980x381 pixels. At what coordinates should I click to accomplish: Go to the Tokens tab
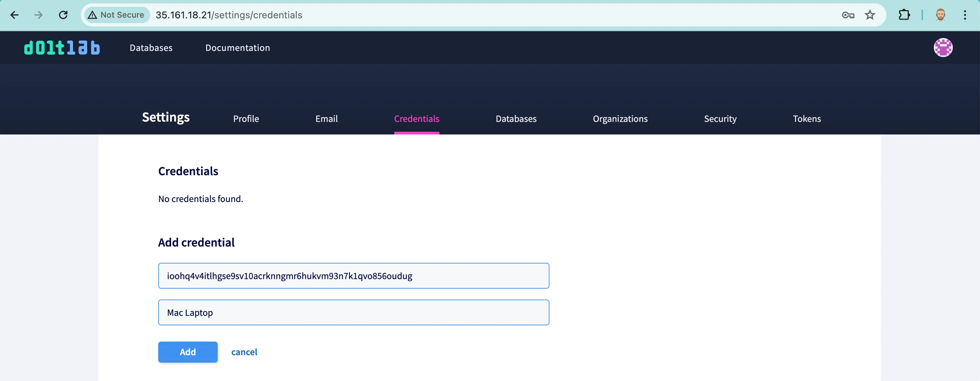[806, 119]
